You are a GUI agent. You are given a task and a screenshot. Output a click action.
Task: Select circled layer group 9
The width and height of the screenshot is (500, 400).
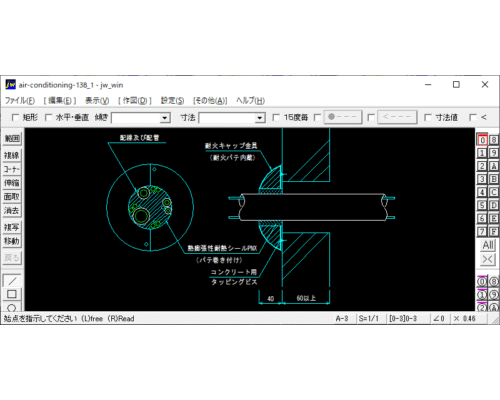(494, 295)
